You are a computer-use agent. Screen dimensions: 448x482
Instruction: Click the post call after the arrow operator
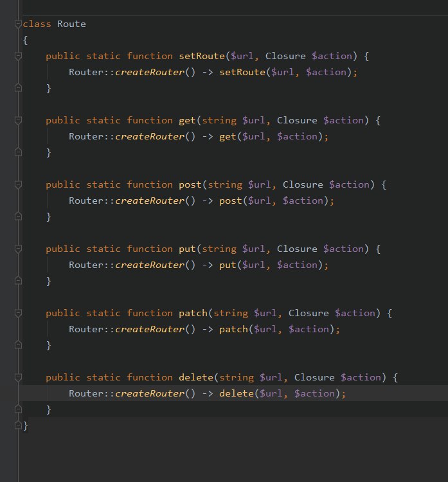pyautogui.click(x=231, y=201)
